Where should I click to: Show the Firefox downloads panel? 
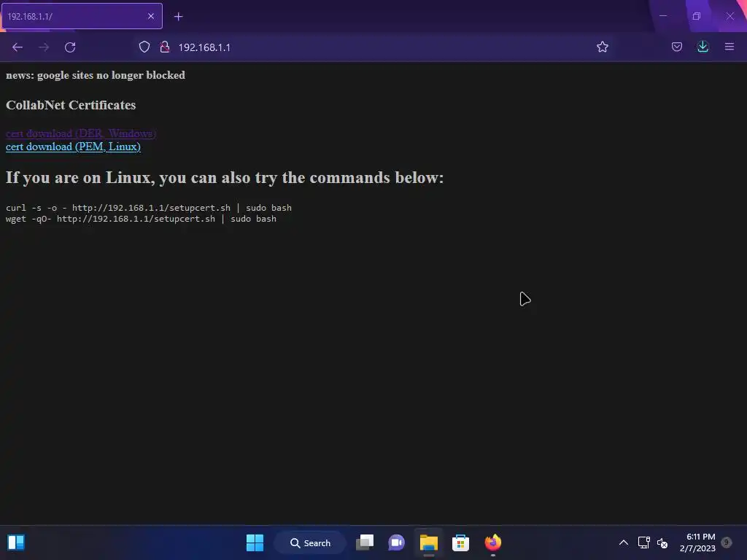[703, 47]
